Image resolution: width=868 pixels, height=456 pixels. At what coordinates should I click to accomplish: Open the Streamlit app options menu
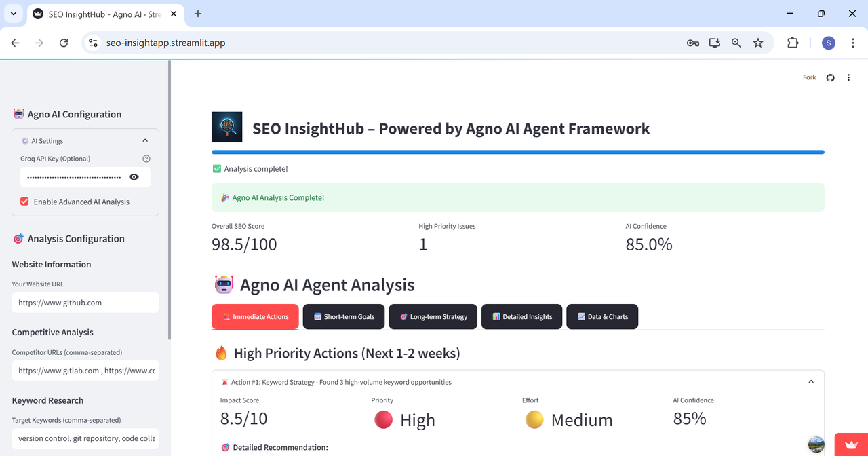click(848, 77)
